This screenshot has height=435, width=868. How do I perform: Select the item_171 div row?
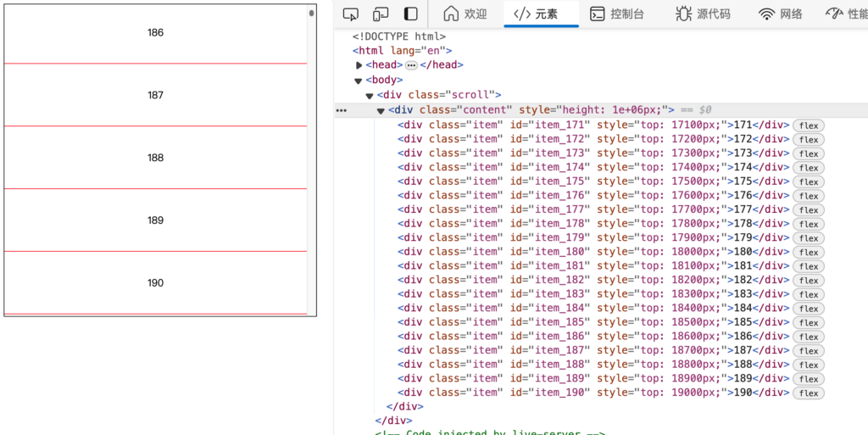pos(593,125)
